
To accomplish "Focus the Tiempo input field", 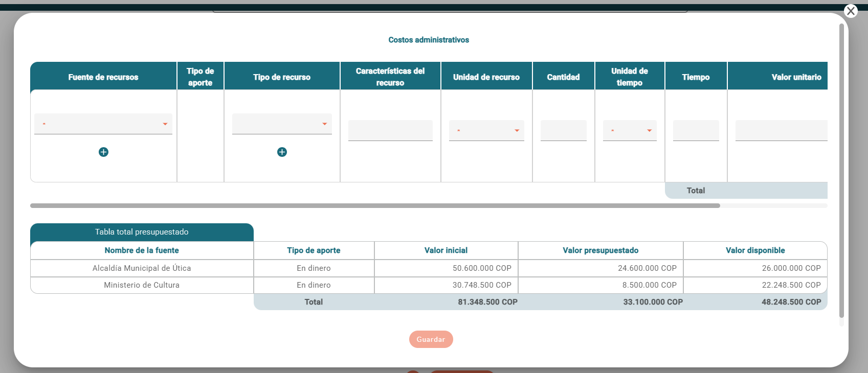I will [x=696, y=130].
